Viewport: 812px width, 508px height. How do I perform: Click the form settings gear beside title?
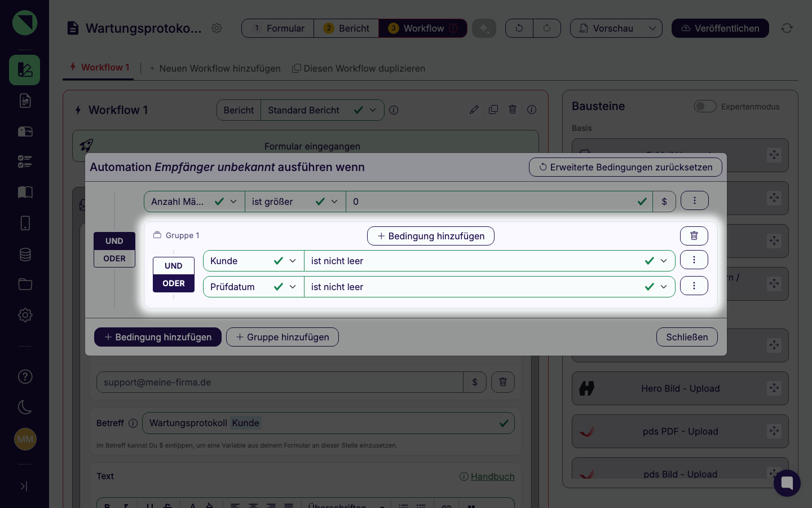217,28
